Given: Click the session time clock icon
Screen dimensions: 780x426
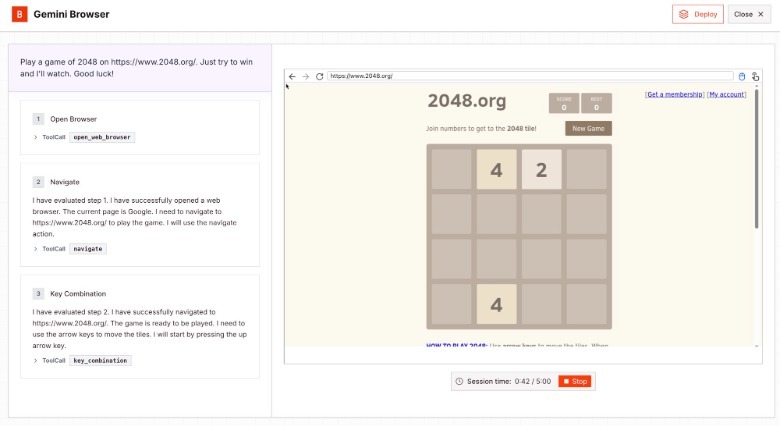Looking at the screenshot, I should pos(459,382).
